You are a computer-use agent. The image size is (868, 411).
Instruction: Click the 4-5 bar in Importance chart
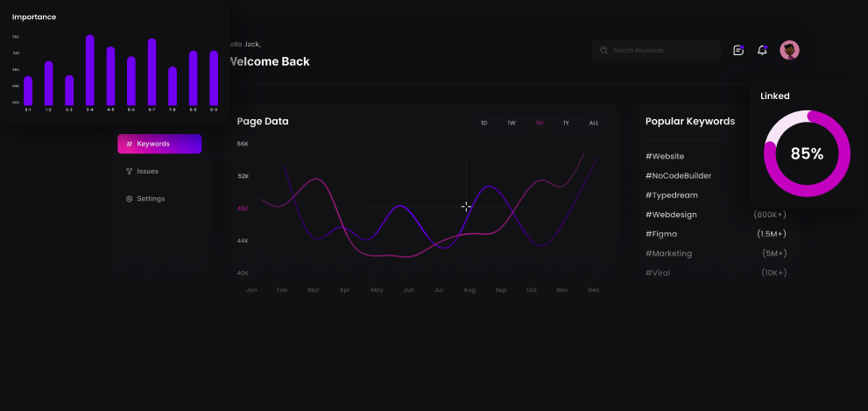[110, 76]
